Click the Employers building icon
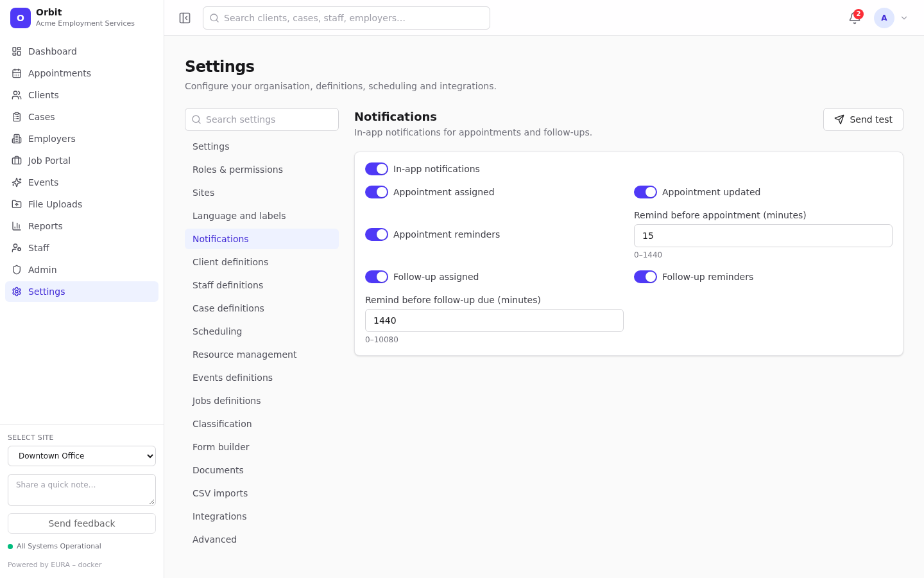Image resolution: width=924 pixels, height=578 pixels. click(x=17, y=139)
